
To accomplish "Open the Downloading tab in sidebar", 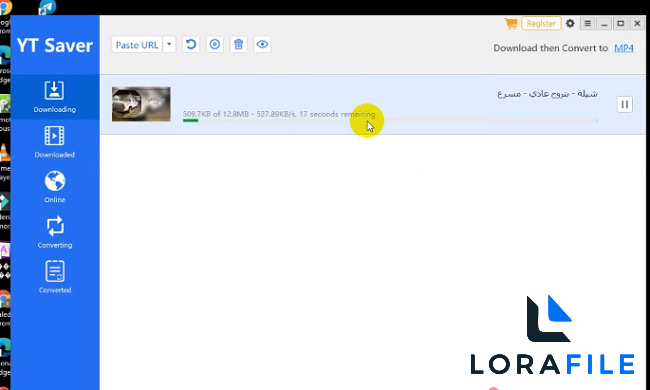I will (x=55, y=97).
